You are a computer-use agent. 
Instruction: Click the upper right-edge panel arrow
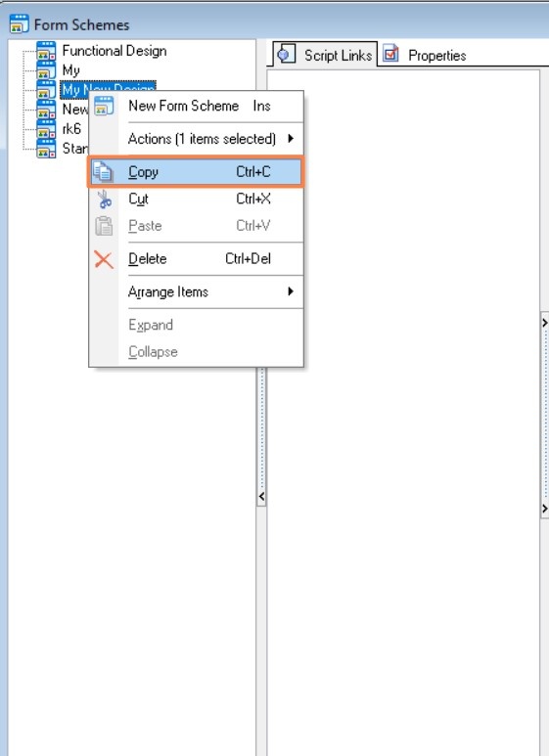545,323
